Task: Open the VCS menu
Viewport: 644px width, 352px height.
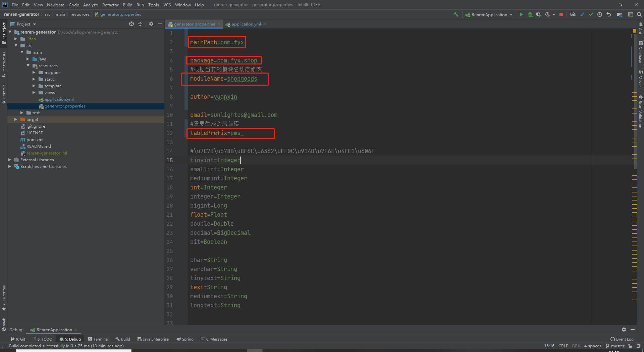Action: (x=167, y=5)
